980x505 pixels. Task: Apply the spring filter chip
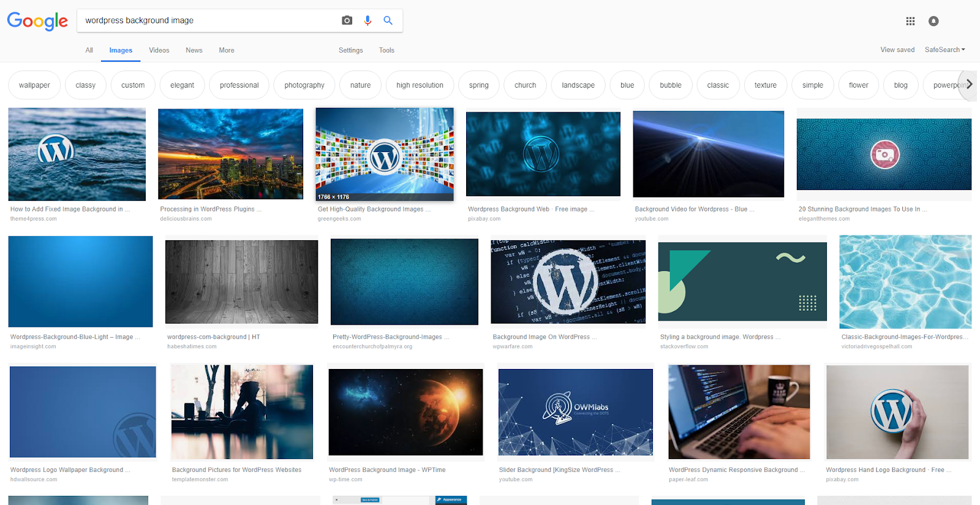coord(479,85)
